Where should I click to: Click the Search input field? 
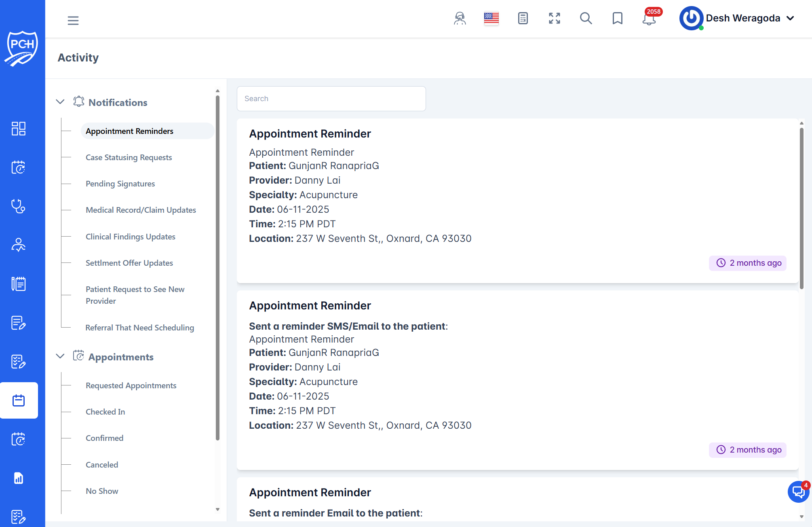331,98
